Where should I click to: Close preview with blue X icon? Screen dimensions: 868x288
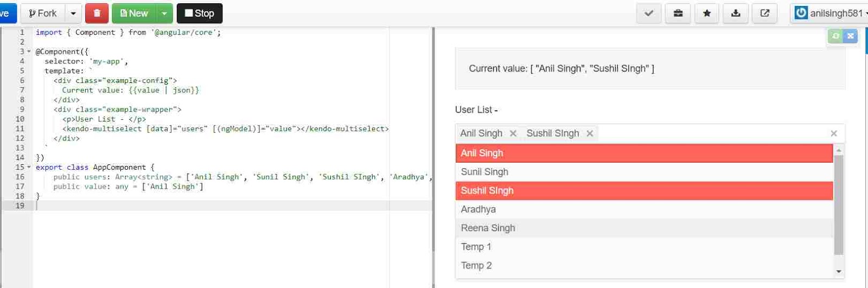(851, 36)
